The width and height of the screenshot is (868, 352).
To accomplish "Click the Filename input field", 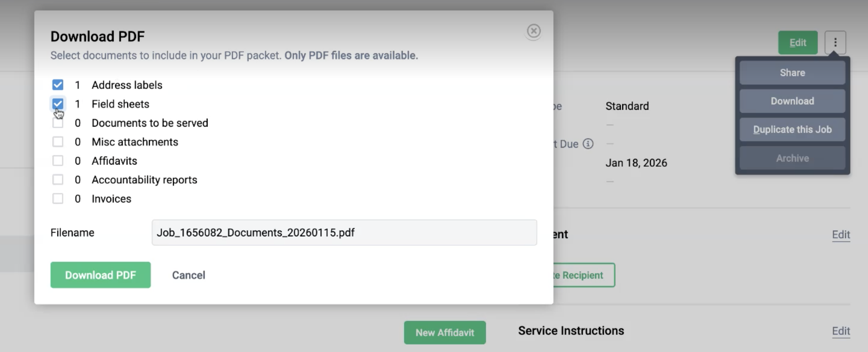I will (344, 233).
